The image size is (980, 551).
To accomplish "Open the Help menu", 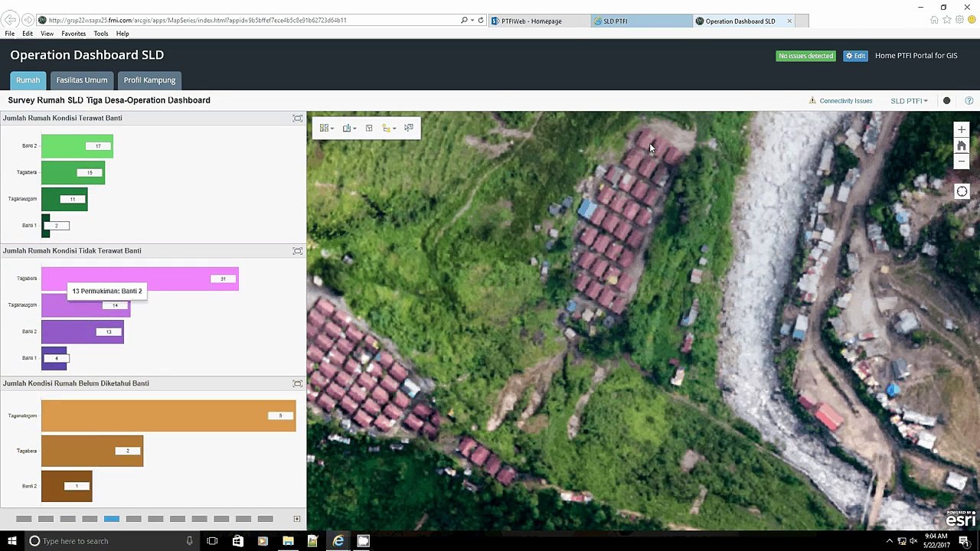I will point(122,34).
